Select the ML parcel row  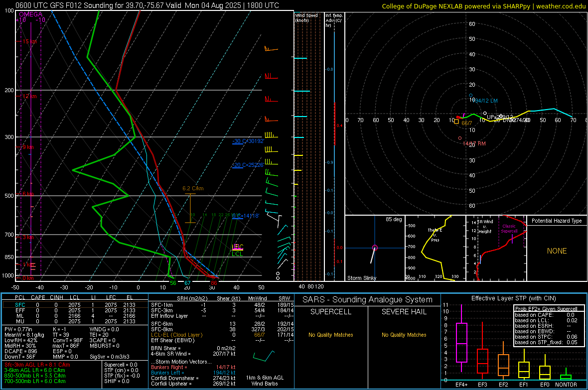point(75,316)
